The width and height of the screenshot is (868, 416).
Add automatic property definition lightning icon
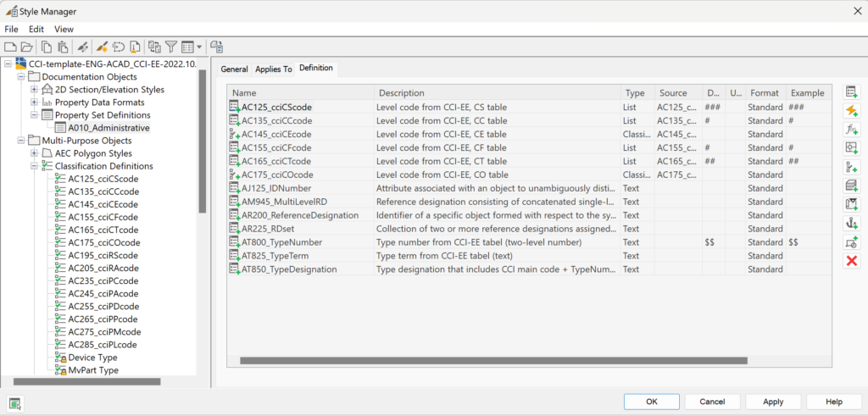(x=852, y=111)
